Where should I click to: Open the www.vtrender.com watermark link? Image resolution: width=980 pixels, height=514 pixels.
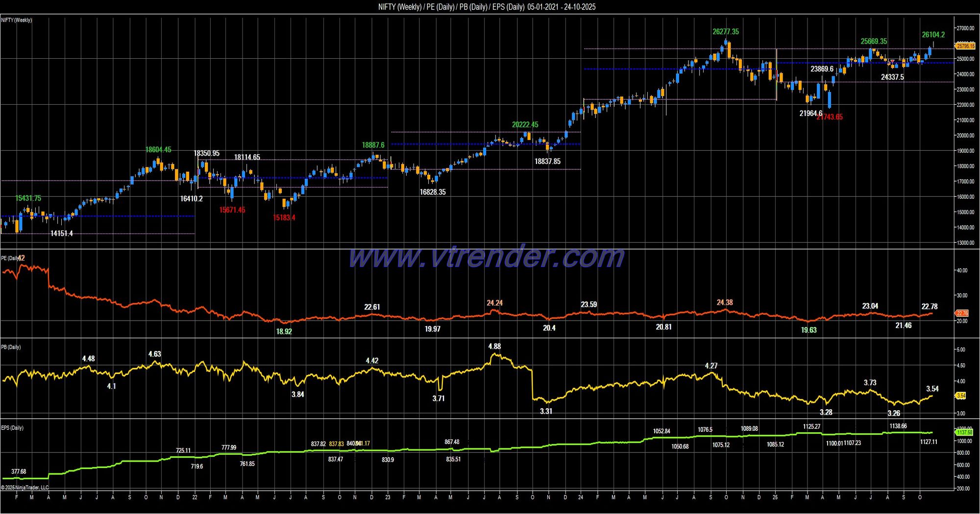[x=487, y=257]
